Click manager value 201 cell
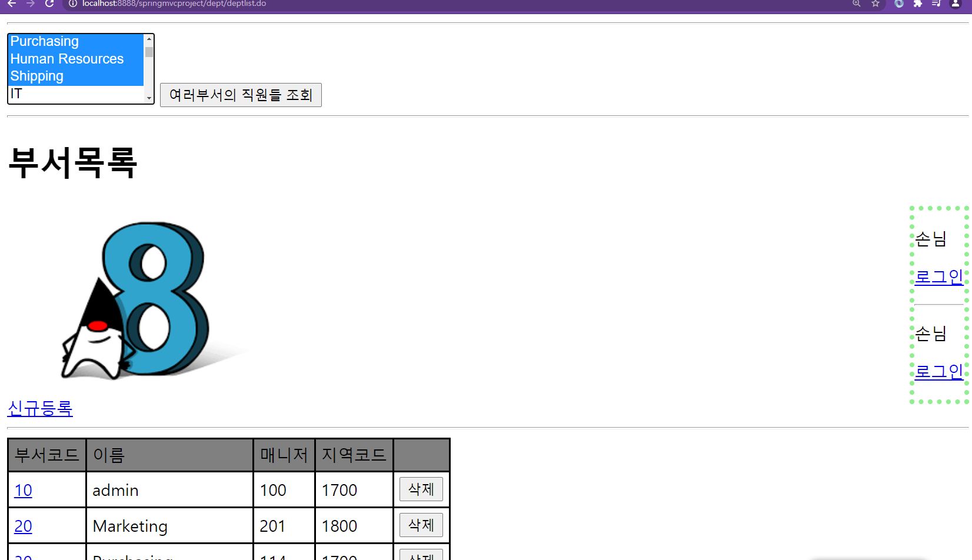The height and width of the screenshot is (560, 972). [284, 526]
